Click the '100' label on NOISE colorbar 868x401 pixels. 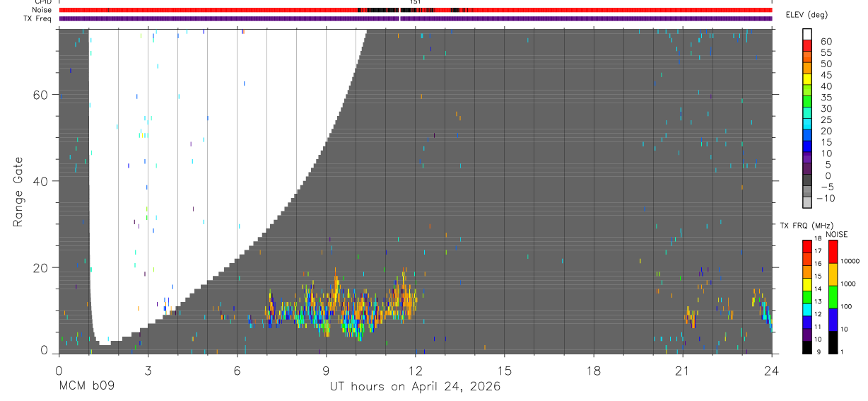pos(846,306)
